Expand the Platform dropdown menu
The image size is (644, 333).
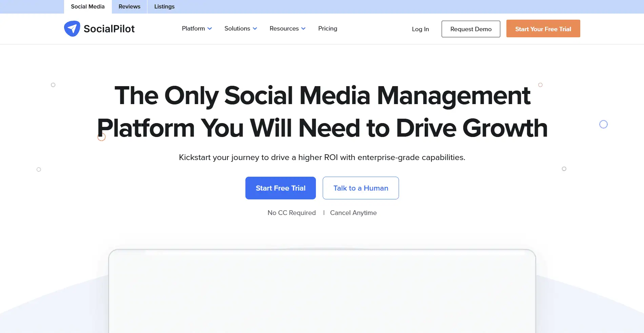pyautogui.click(x=197, y=28)
